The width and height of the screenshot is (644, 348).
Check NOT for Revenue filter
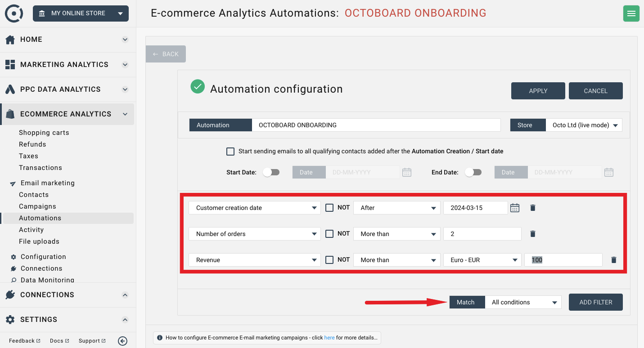click(x=329, y=260)
